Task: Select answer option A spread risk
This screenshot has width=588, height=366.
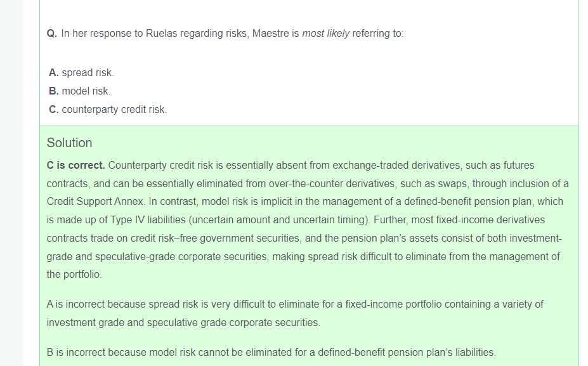Action: (88, 72)
